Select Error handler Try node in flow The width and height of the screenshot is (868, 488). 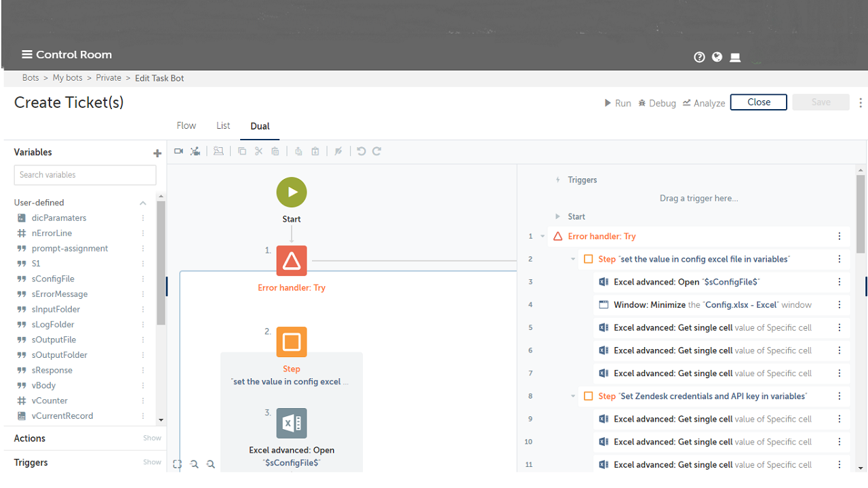(292, 261)
